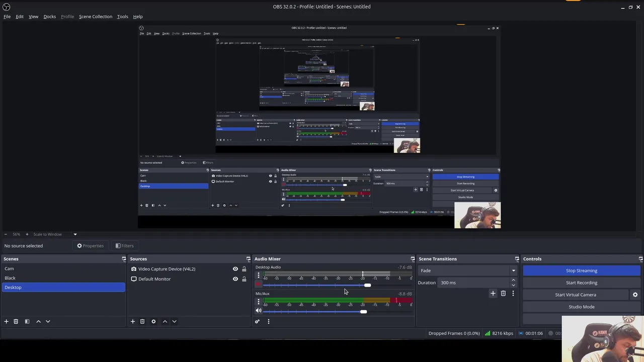This screenshot has height=362, width=644.
Task: Select the Black scene
Action: (x=63, y=278)
